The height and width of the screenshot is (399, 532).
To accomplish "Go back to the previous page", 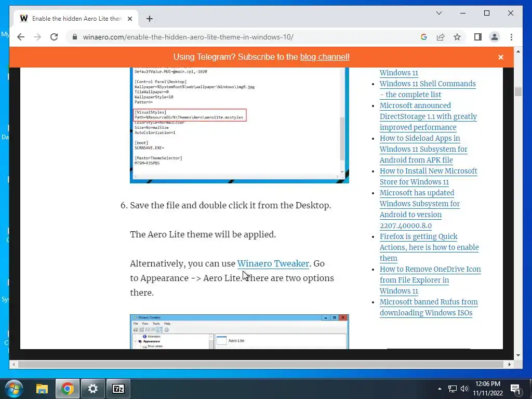I will point(21,37).
